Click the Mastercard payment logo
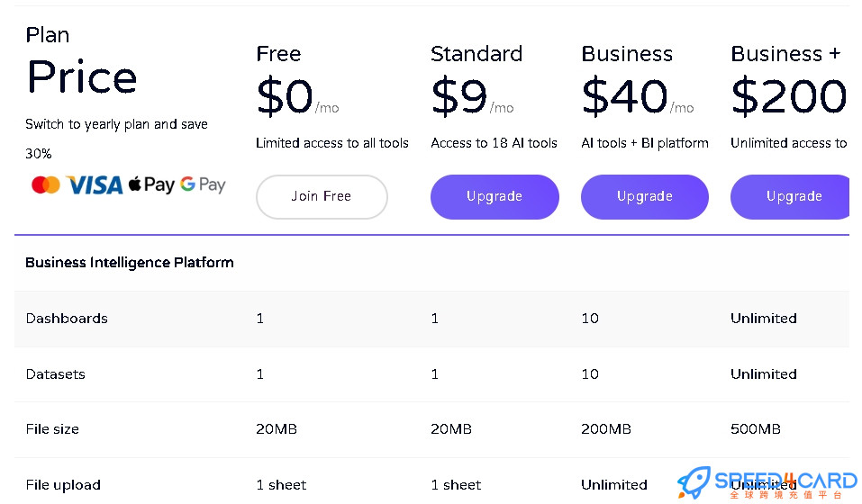This screenshot has width=862, height=504. coord(46,185)
